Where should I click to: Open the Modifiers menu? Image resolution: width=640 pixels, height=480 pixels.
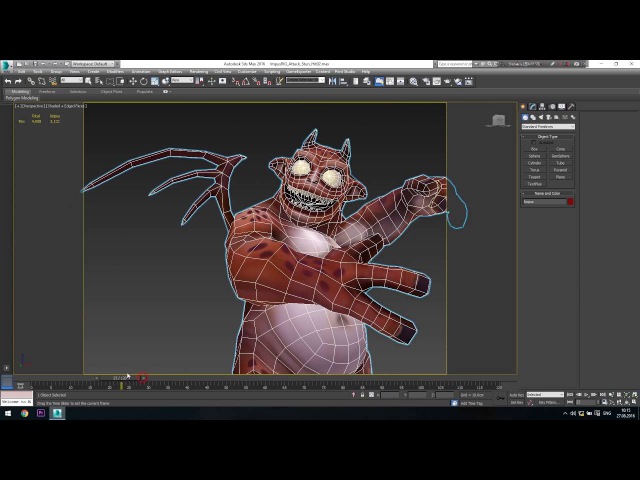[115, 72]
